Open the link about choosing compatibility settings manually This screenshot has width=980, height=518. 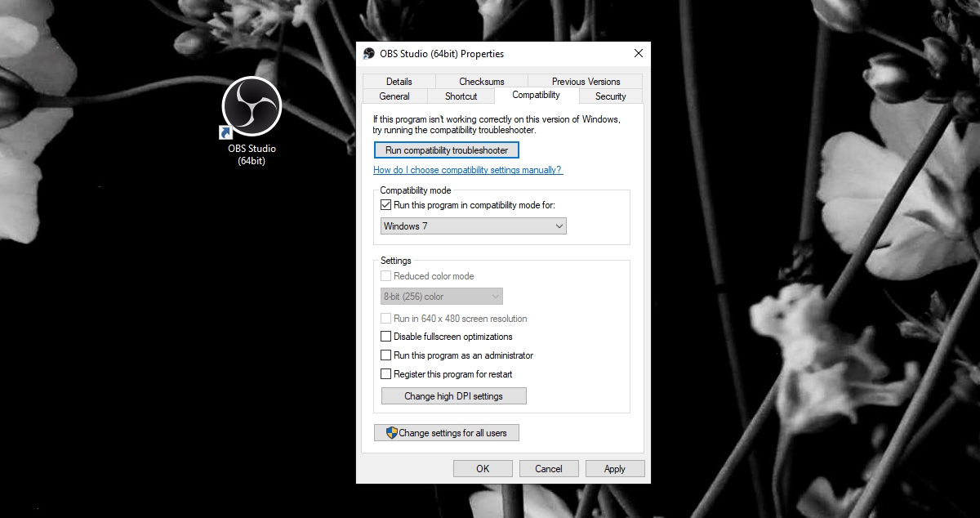click(x=466, y=169)
